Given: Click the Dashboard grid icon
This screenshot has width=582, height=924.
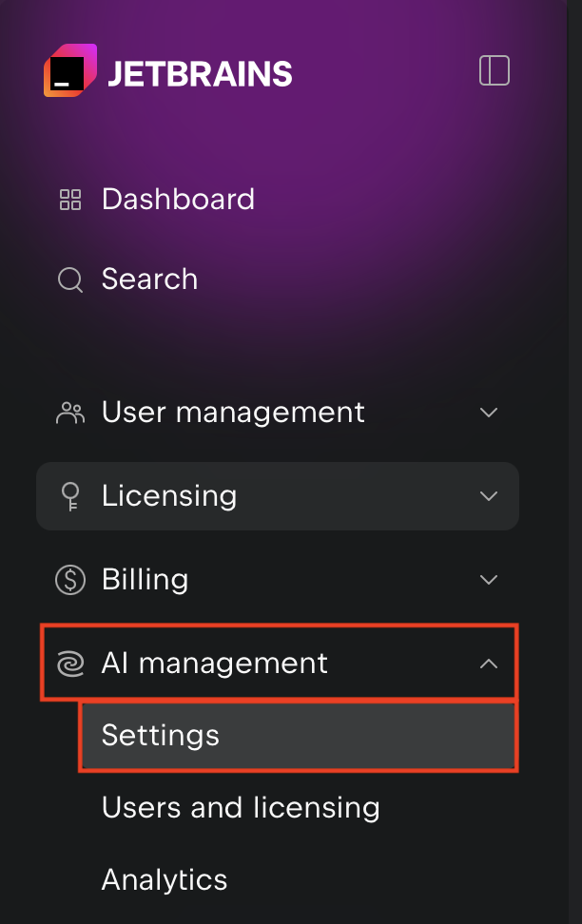Looking at the screenshot, I should 70,200.
